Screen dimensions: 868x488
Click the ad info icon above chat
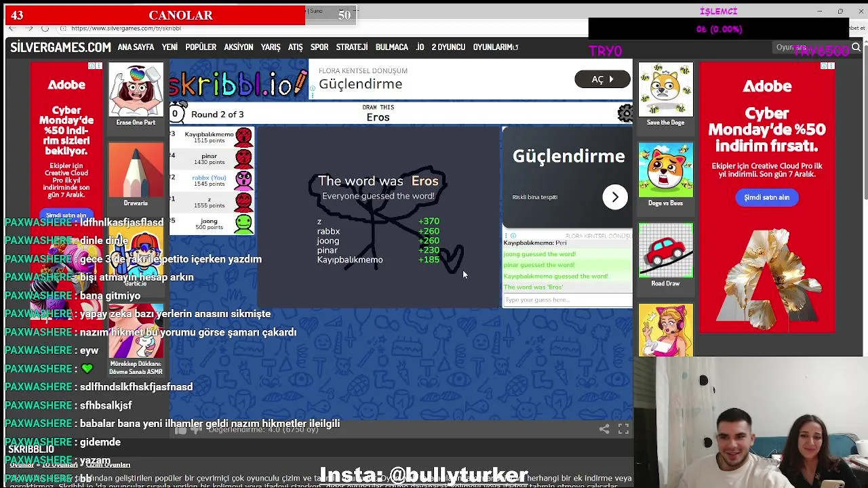(513, 236)
